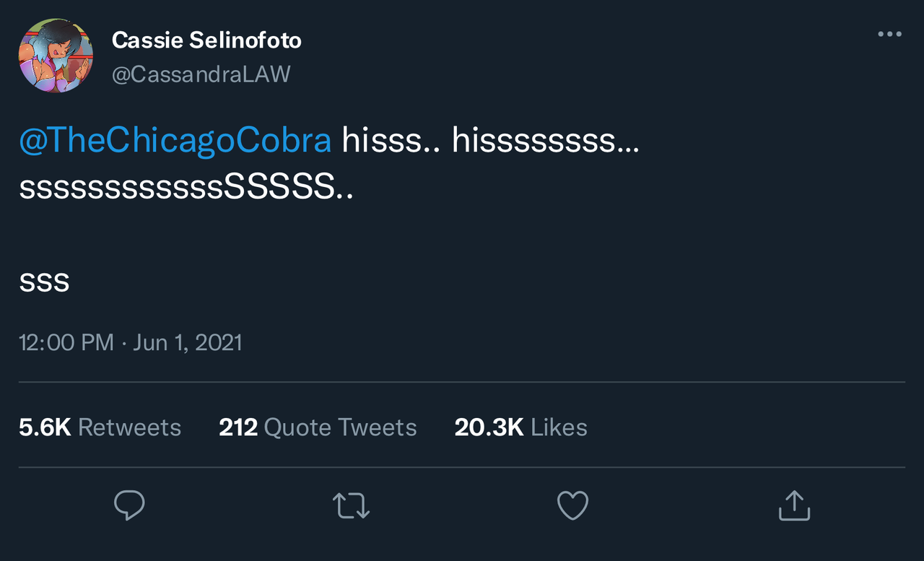Click the 12:00 PM timestamp
This screenshot has width=924, height=561.
coord(66,342)
